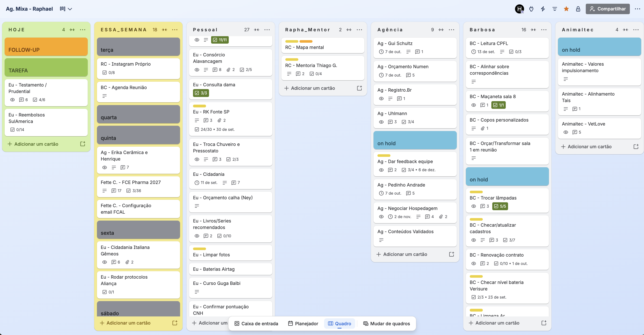
Task: Toggle the orange star for this board
Action: (x=566, y=9)
